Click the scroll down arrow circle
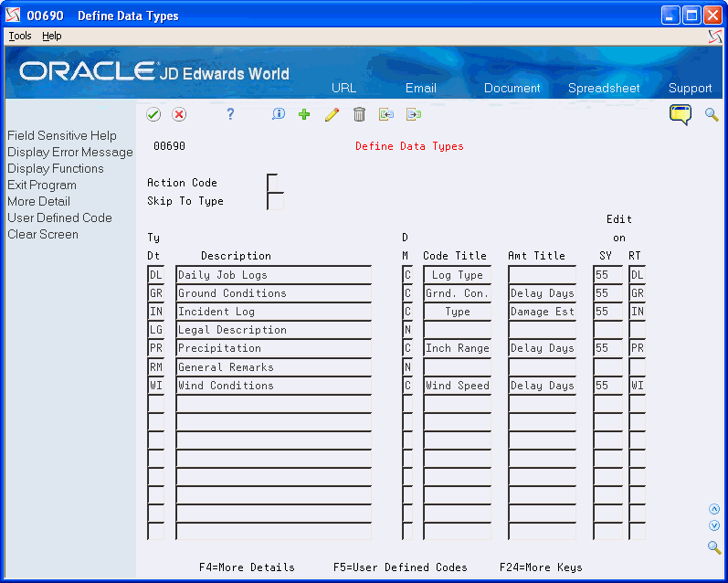Viewport: 728px width, 583px height. [714, 525]
